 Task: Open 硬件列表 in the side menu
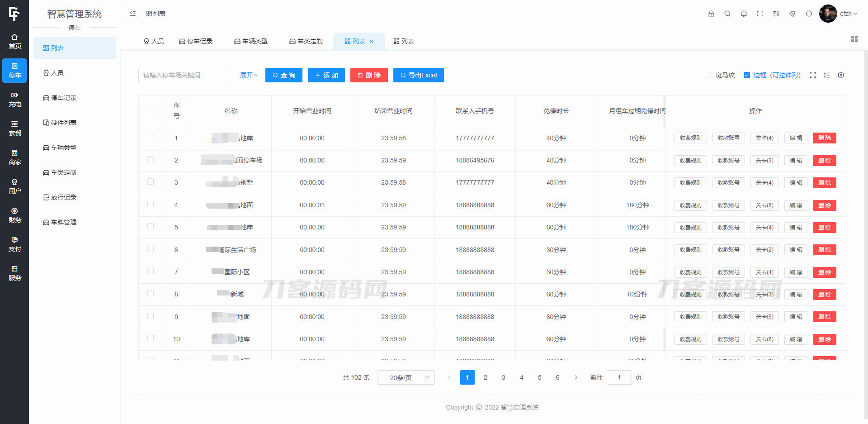click(x=63, y=123)
